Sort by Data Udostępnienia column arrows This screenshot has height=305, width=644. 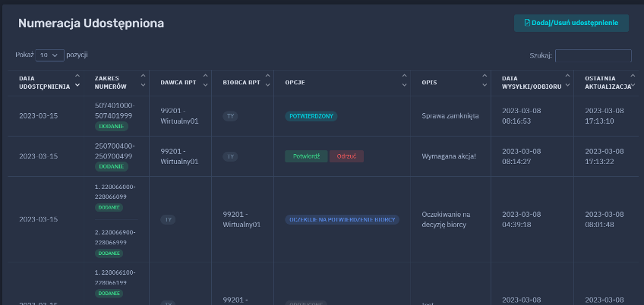click(x=77, y=82)
